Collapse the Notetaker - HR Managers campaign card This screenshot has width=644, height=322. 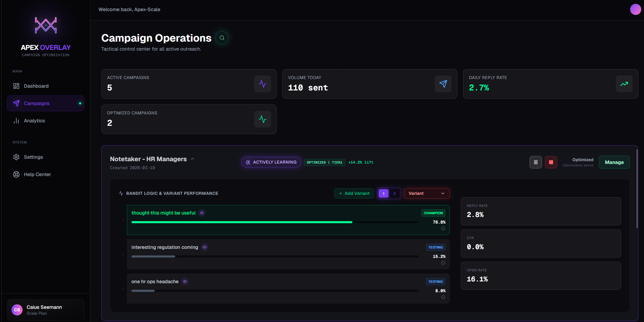click(x=192, y=159)
